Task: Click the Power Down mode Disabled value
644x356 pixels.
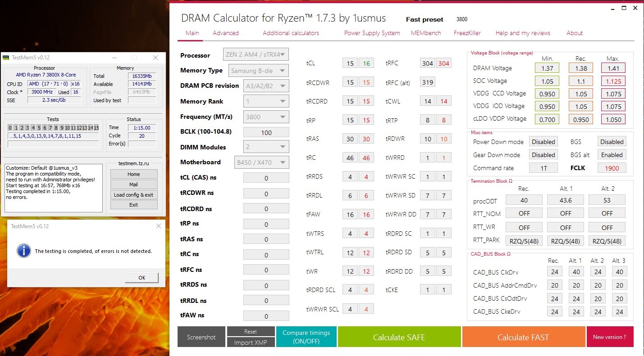Action: click(x=543, y=142)
